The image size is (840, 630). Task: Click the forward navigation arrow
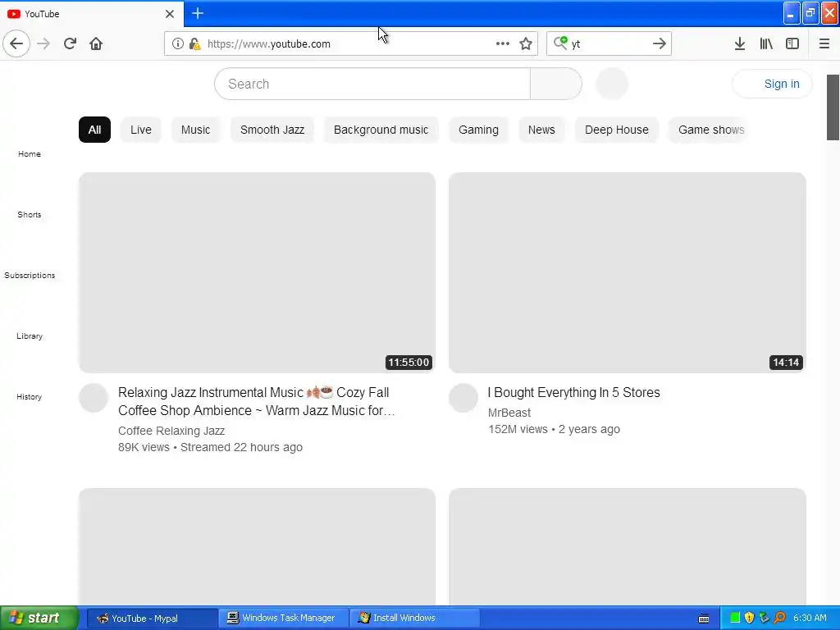coord(43,43)
